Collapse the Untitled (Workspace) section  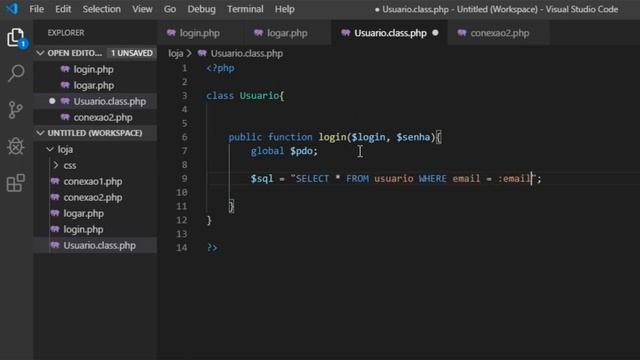(x=40, y=133)
